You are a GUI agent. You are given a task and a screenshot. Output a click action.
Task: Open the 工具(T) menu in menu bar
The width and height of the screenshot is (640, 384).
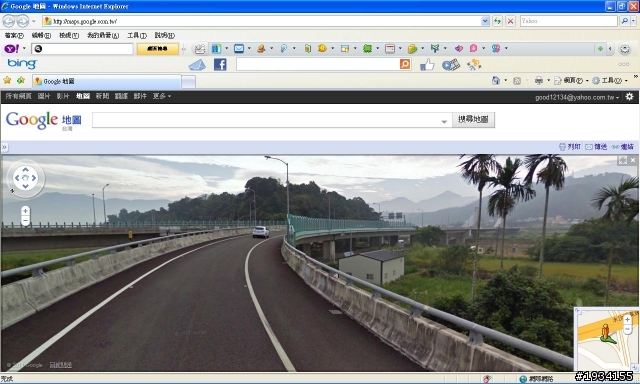pyautogui.click(x=137, y=36)
